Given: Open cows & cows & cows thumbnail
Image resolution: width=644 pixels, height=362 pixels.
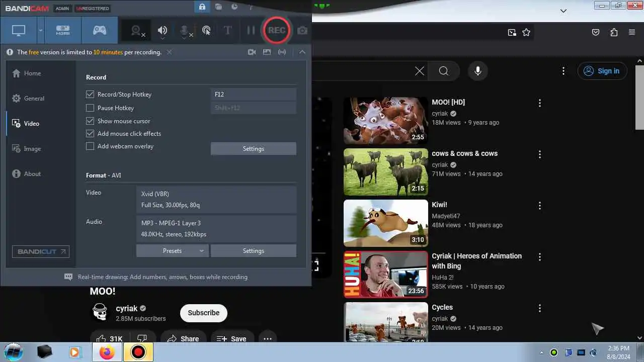Looking at the screenshot, I should point(386,172).
